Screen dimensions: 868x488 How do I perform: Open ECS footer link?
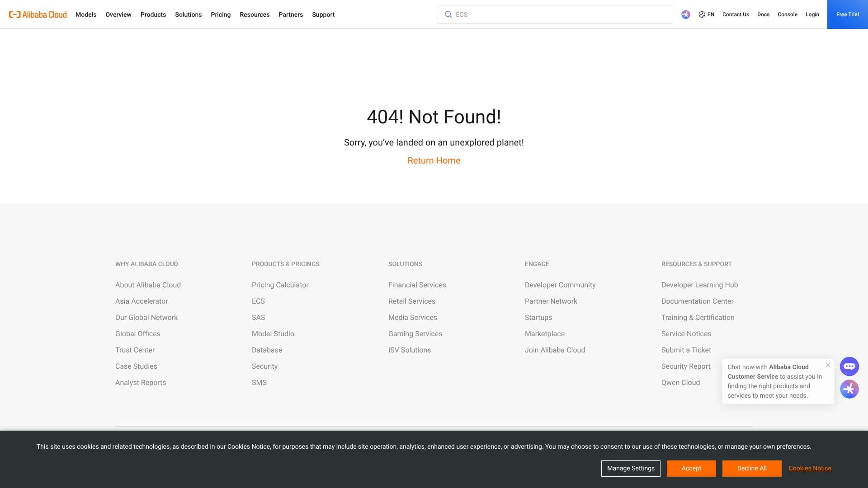[x=258, y=301]
